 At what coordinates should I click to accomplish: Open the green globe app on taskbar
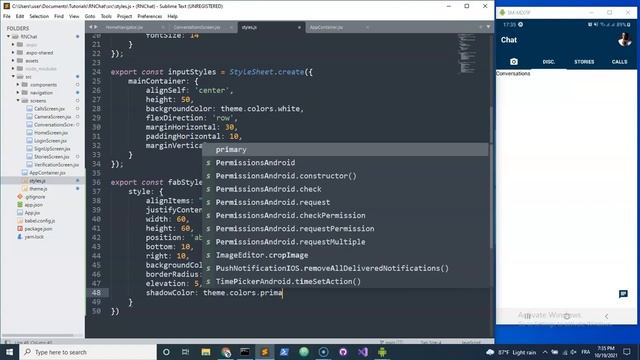click(304, 352)
